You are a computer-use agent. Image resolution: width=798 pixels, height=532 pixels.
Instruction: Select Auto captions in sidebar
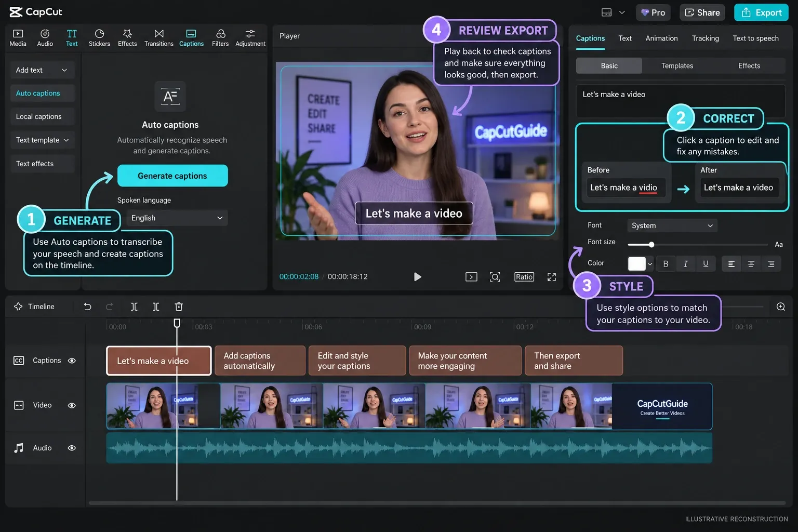(43, 94)
